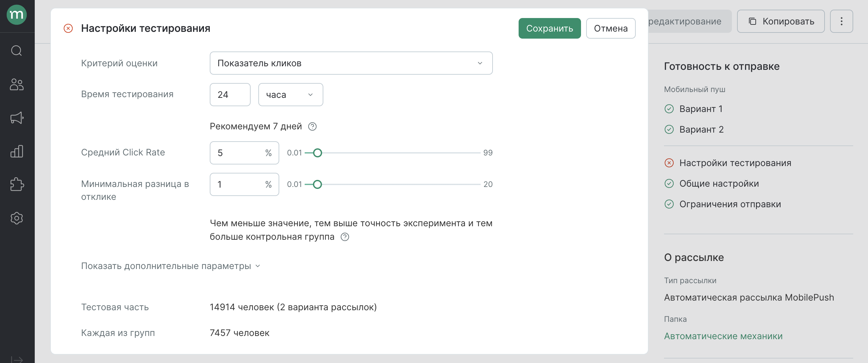The width and height of the screenshot is (868, 363).
Task: Click the Средний Click Rate input with 5
Action: tap(244, 153)
